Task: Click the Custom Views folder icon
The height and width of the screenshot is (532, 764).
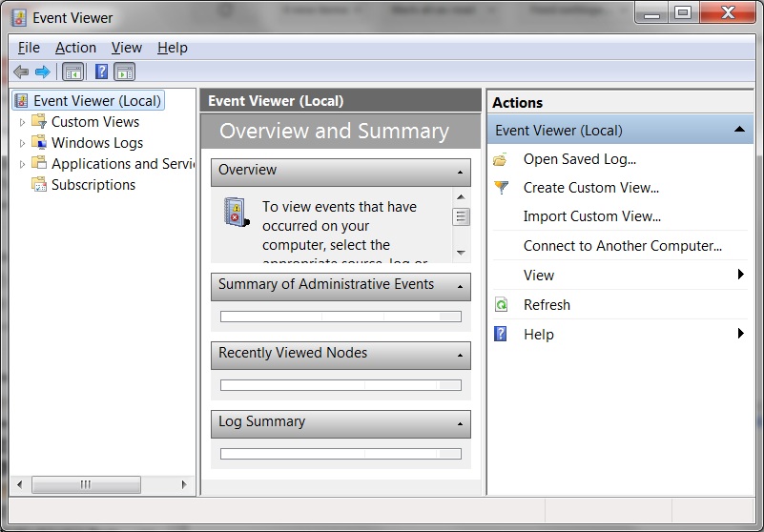Action: pyautogui.click(x=39, y=121)
